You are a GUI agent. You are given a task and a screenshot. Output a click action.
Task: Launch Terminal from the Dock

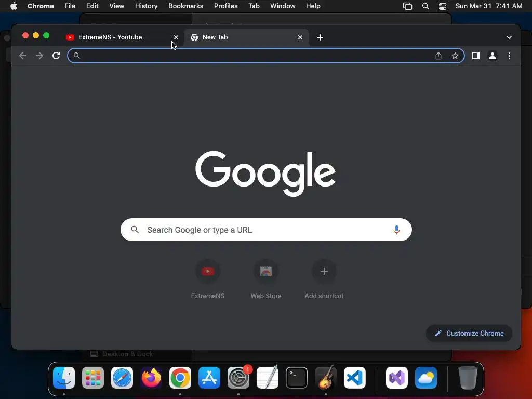pyautogui.click(x=297, y=378)
